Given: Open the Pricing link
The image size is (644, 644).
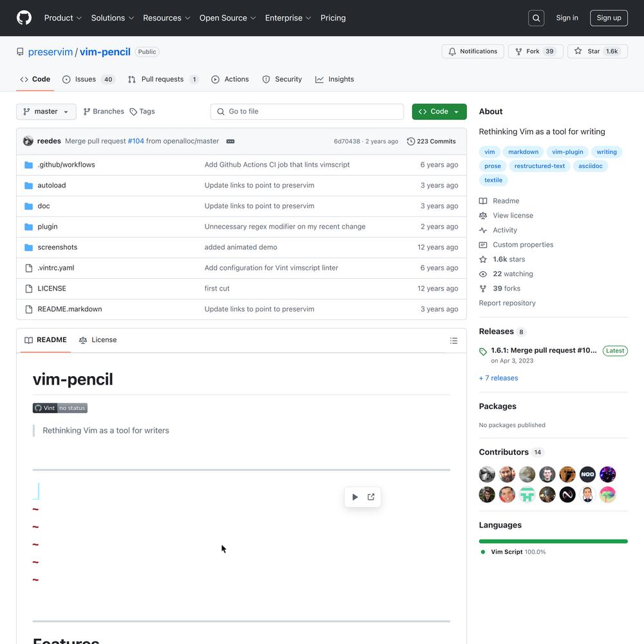Looking at the screenshot, I should pyautogui.click(x=333, y=18).
